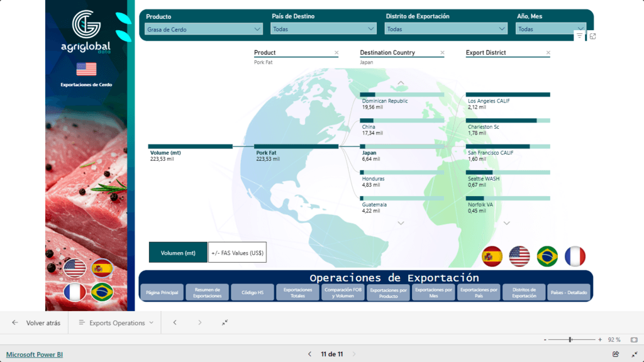
Task: Go to Exportaciones por País tab
Action: tap(479, 292)
